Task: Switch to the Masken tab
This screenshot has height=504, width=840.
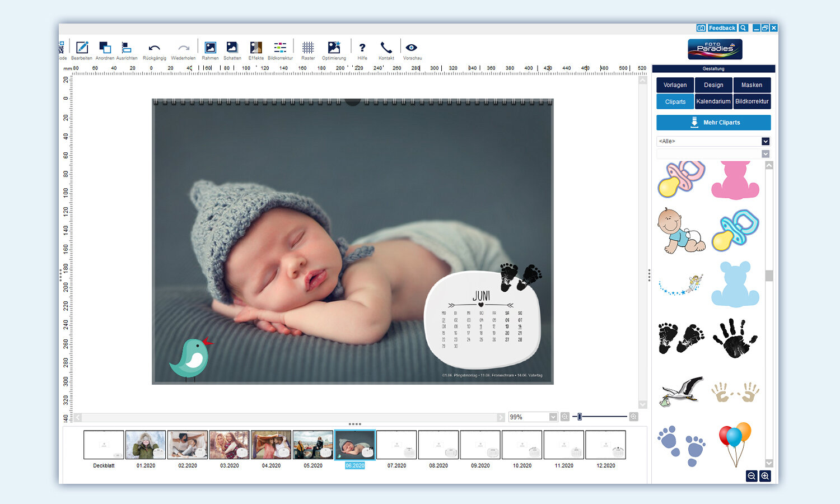Action: point(752,85)
